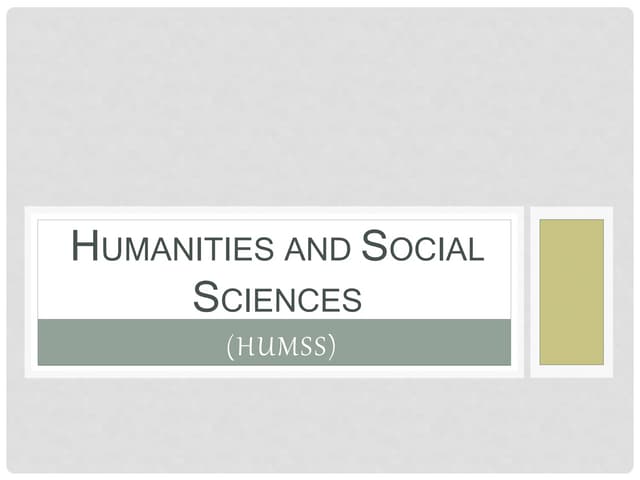Click the word "Sciences" on the second line
The image size is (640, 480).
coord(275,296)
